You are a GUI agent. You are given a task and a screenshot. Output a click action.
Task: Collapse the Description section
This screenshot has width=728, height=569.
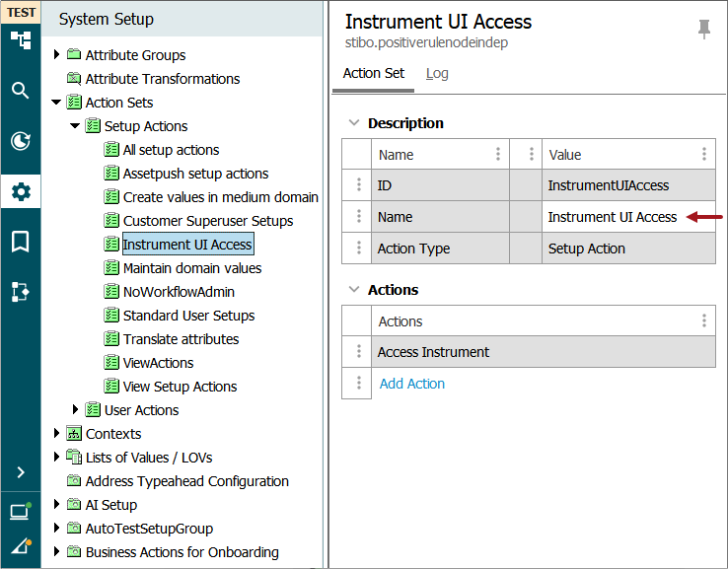(x=353, y=123)
